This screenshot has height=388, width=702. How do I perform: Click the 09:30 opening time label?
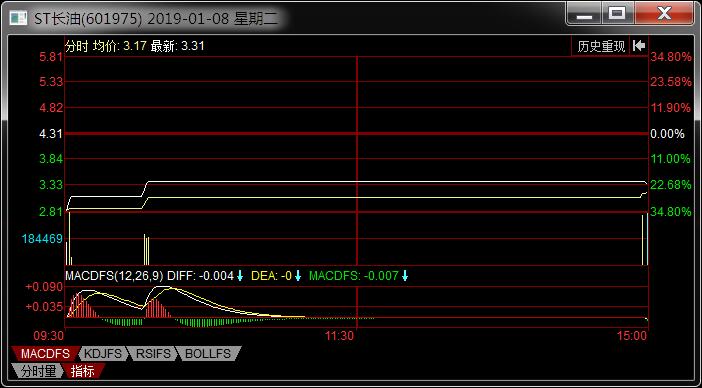49,336
